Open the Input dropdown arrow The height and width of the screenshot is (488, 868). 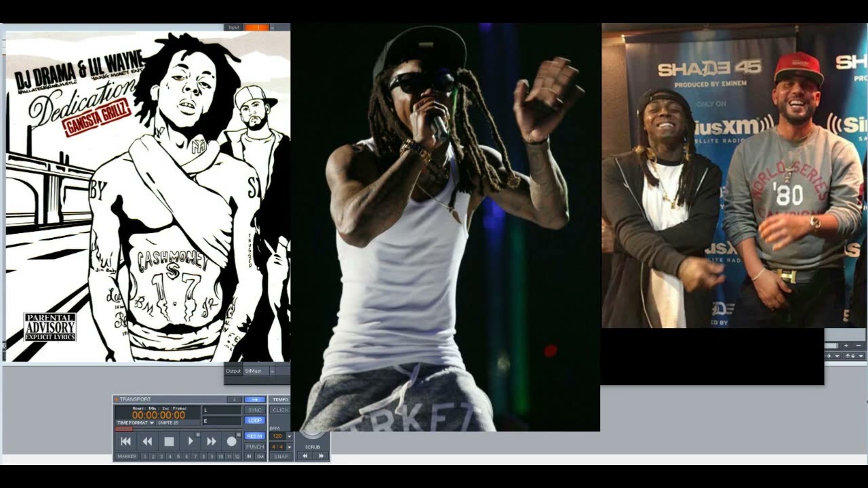(272, 28)
